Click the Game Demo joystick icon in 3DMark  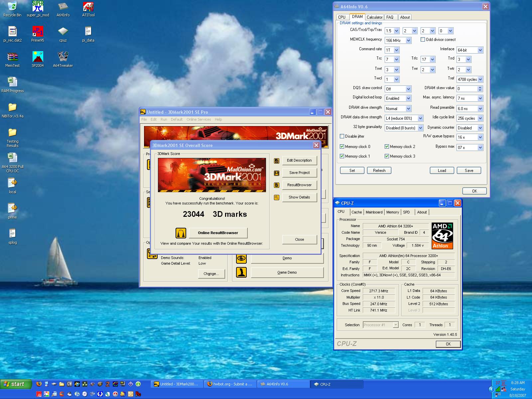(241, 272)
